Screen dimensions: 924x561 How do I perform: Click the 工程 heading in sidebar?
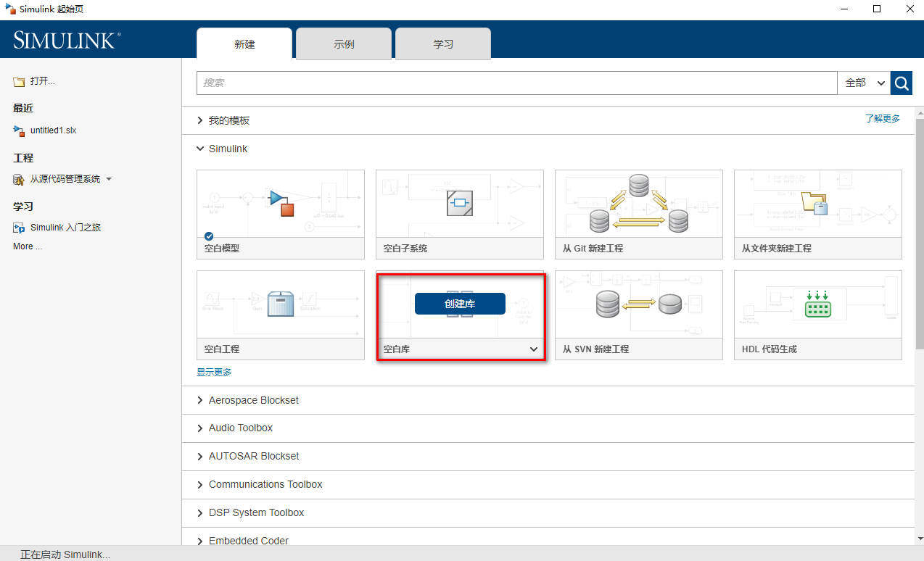point(23,158)
